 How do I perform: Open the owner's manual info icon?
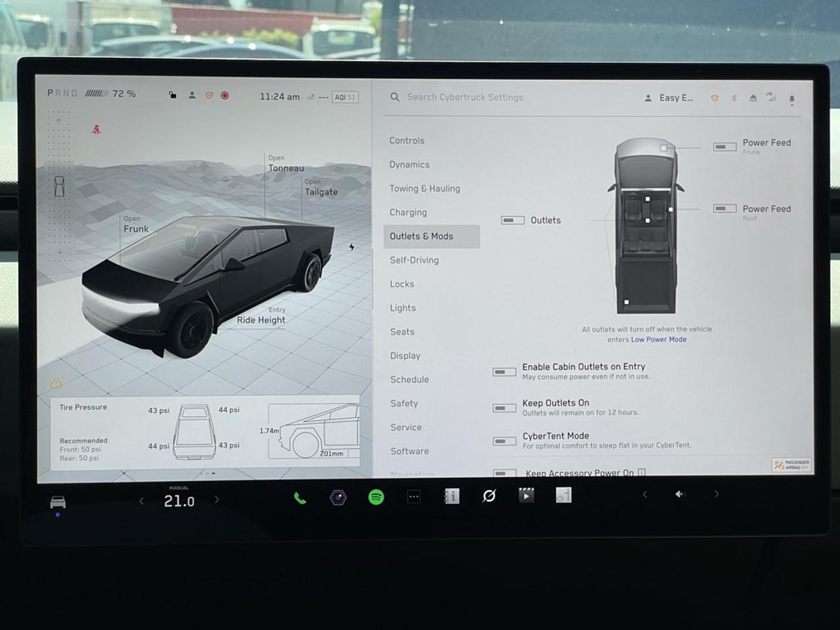(x=451, y=496)
